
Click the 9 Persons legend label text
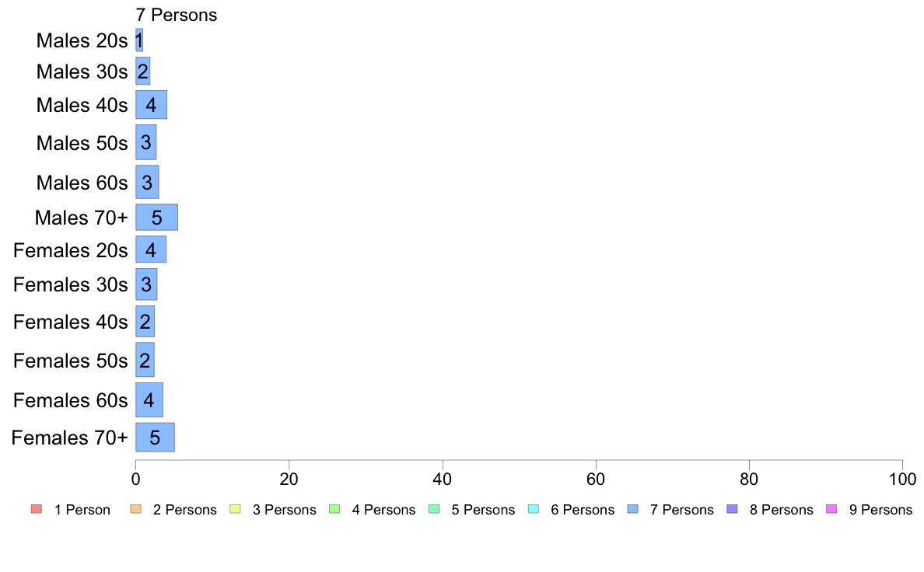click(x=880, y=510)
